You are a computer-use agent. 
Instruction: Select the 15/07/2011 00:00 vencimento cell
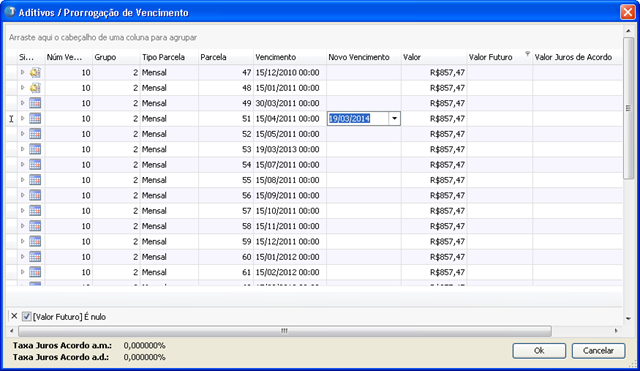click(290, 165)
